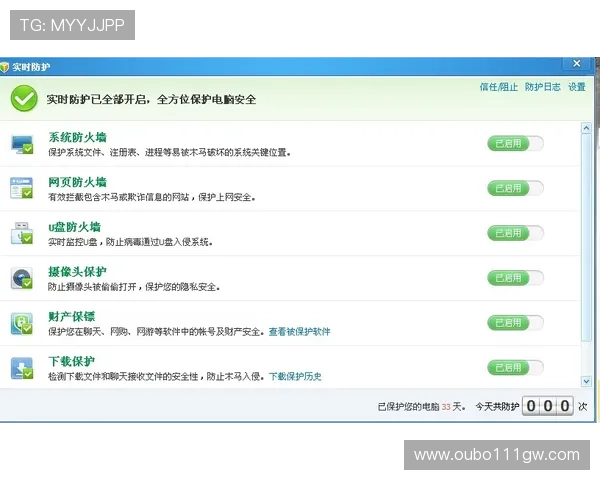Click the 网页防火墙 browser icon
The height and width of the screenshot is (480, 600).
(21, 188)
